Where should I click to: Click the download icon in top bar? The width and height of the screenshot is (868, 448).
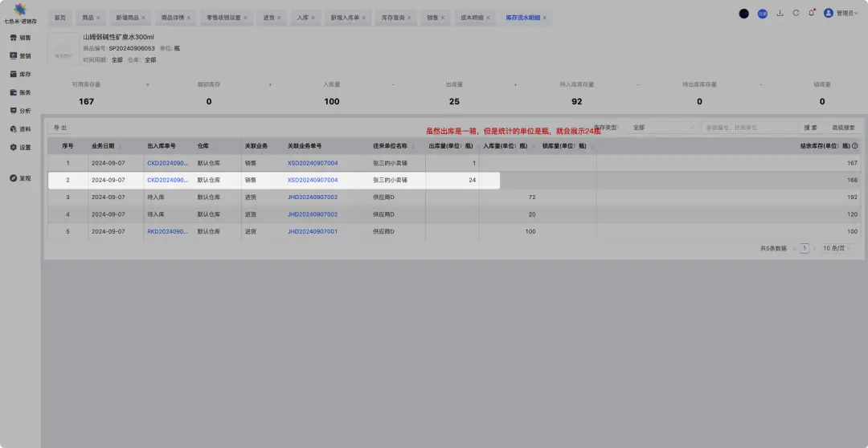click(x=780, y=14)
